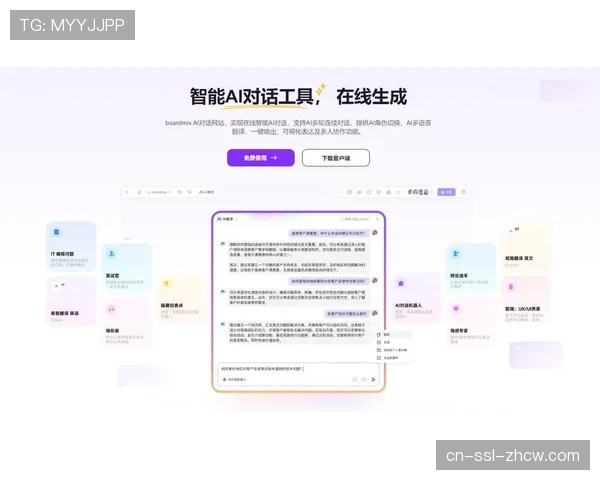Open the IT 编程问题 role card
The height and width of the screenshot is (480, 600).
click(x=71, y=247)
